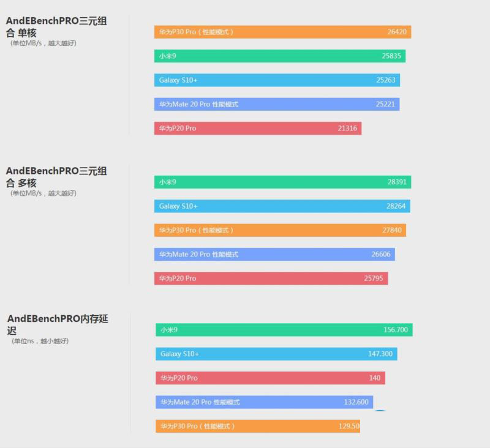Click the small blue circle near the 132.600 bar

click(x=380, y=411)
